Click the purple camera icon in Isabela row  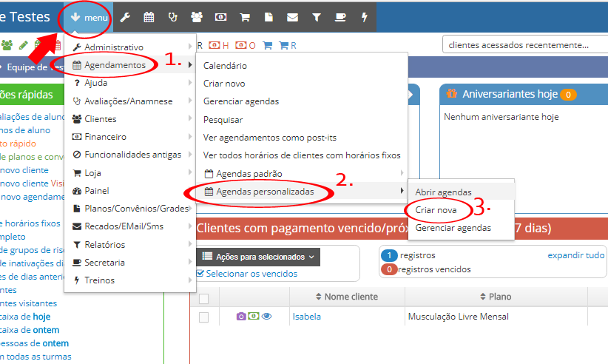point(241,317)
